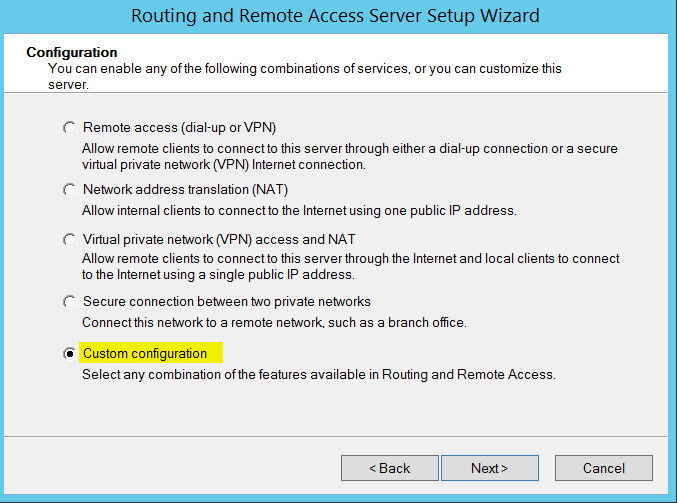Click the 'Connect this network' branch office description
Screen dimensions: 677x503
[x=274, y=323]
